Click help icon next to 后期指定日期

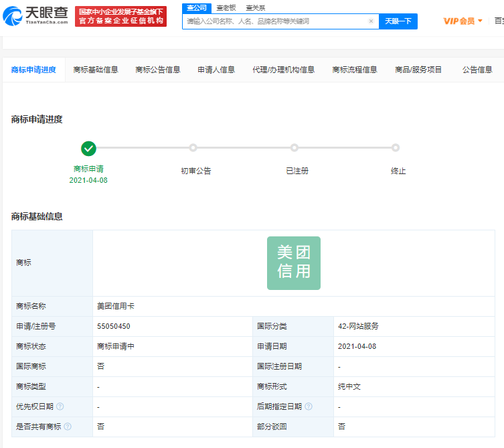tap(309, 406)
